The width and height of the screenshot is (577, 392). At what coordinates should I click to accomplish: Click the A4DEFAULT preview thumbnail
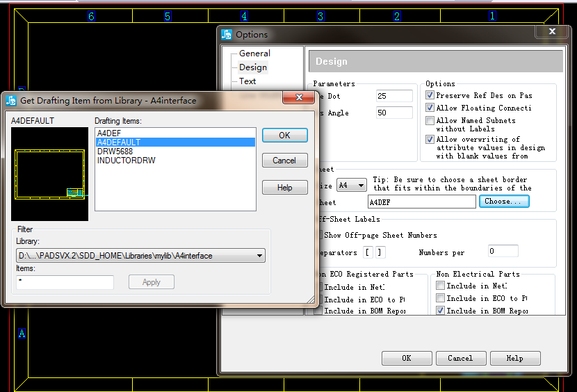[49, 174]
